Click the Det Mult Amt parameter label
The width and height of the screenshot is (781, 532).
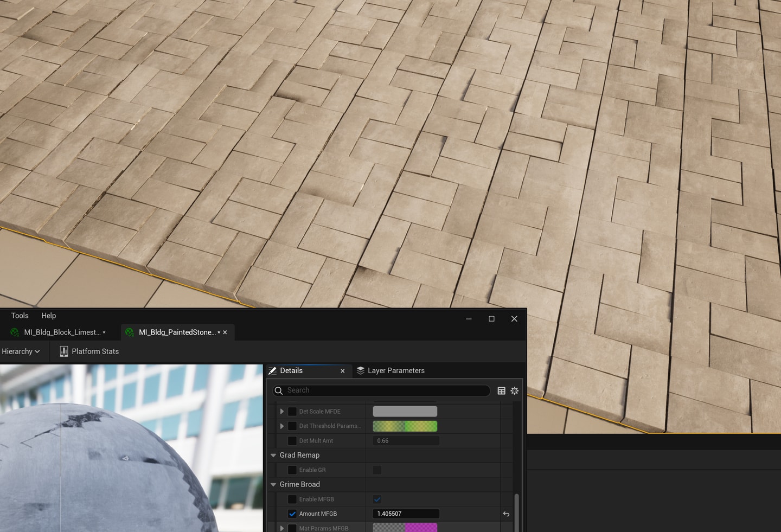pyautogui.click(x=316, y=441)
